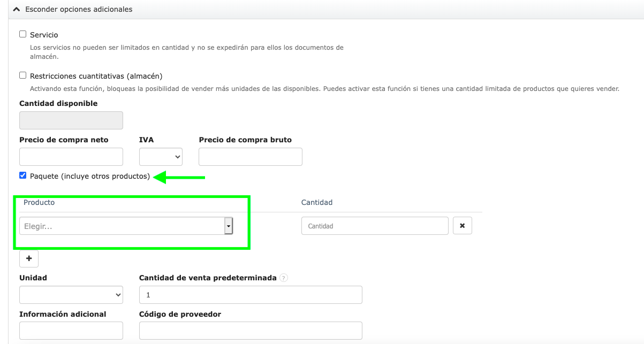Click the Cantidad disponible field
Viewport: 644px width, 344px height.
click(71, 120)
